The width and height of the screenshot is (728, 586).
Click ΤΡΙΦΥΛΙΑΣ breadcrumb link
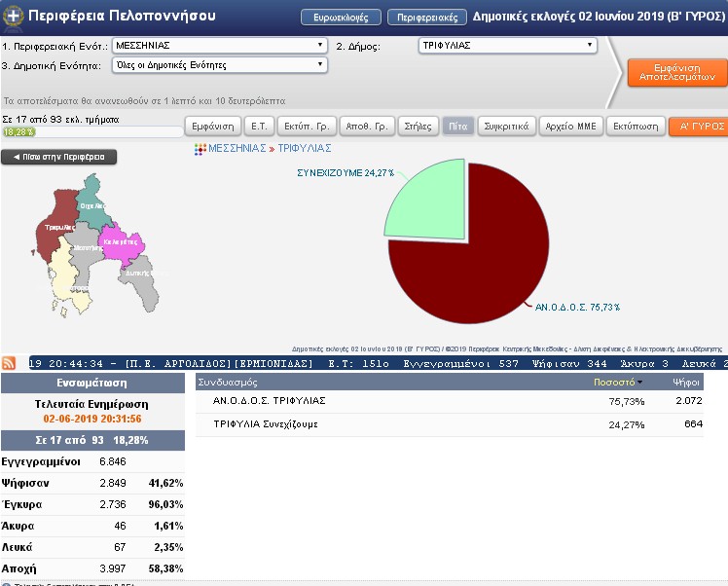[305, 149]
